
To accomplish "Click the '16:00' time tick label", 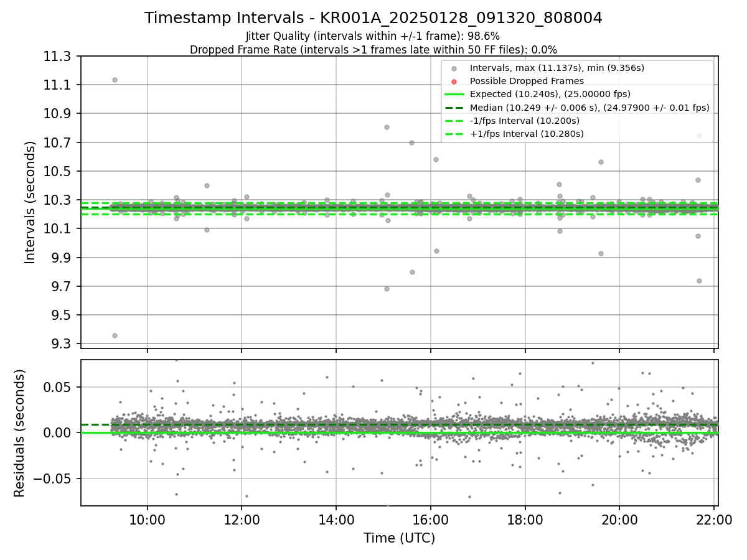I will click(431, 520).
